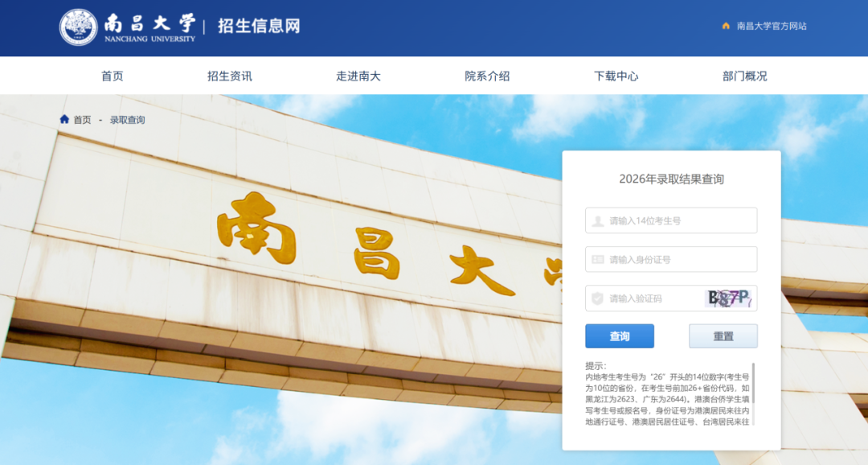Focus the 请输入身份证号 input field
The height and width of the screenshot is (465, 868).
click(671, 259)
